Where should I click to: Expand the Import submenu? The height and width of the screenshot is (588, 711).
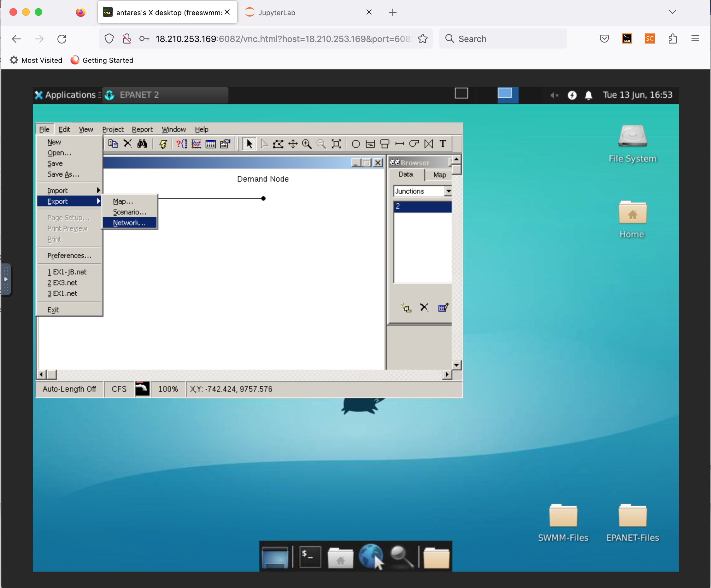coord(69,191)
